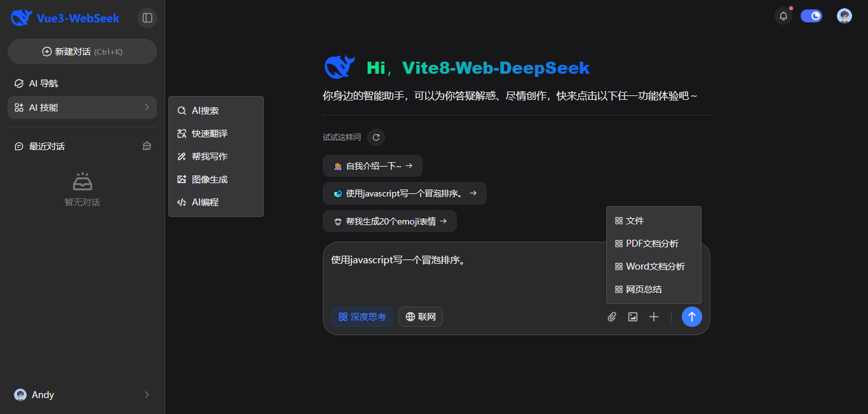Start a new chat with 新建对话 button
868x414 pixels.
pyautogui.click(x=82, y=52)
